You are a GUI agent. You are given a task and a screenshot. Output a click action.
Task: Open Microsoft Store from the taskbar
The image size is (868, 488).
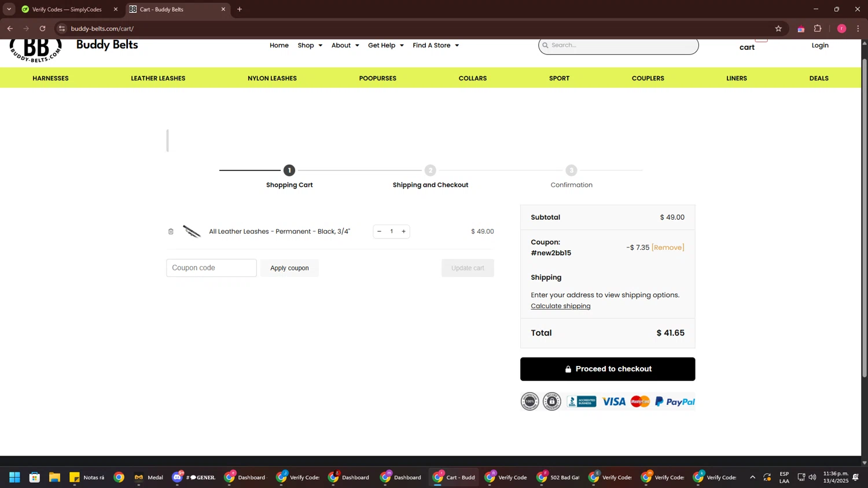pos(35,477)
